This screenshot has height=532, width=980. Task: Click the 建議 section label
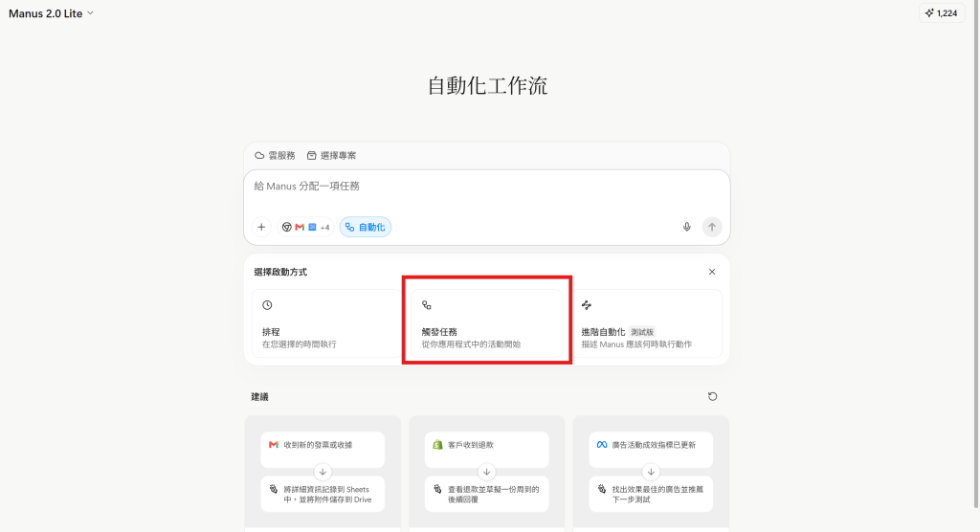(259, 396)
